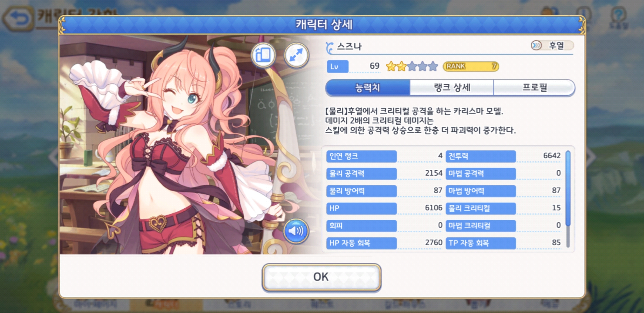Show next character with right arrow
This screenshot has width=644, height=313.
591,156
